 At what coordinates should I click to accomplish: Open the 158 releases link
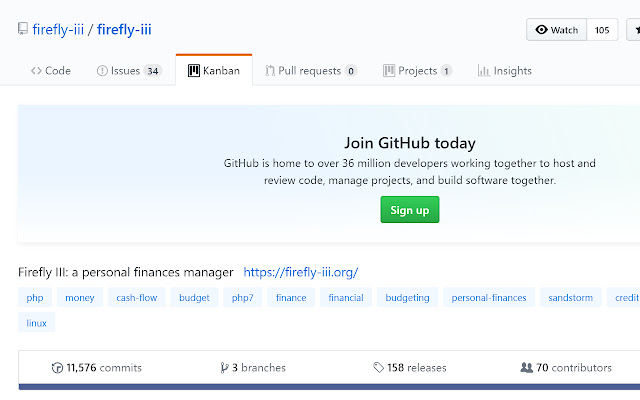point(410,368)
